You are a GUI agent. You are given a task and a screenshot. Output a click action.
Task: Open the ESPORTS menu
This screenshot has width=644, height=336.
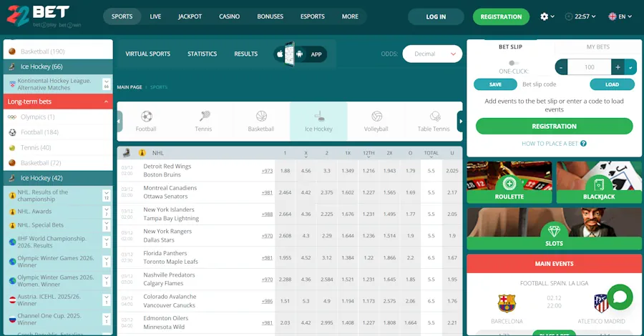313,17
